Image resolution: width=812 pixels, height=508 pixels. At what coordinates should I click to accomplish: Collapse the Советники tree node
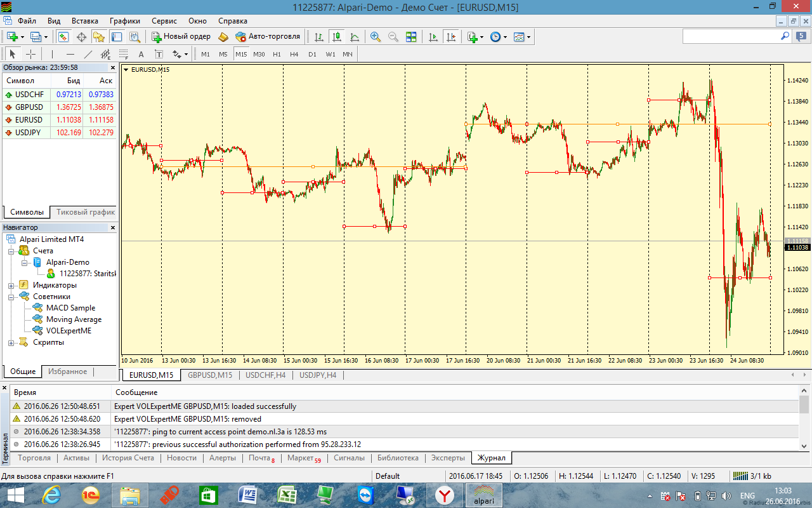tap(11, 297)
